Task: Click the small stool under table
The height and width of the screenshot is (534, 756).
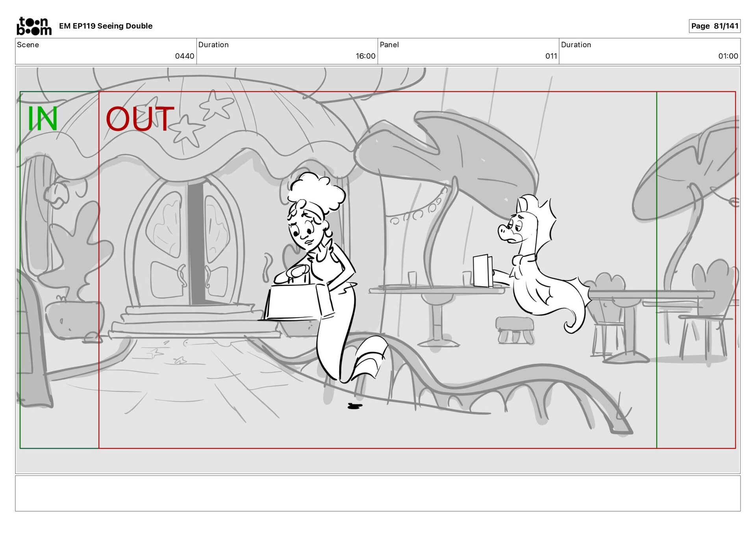Action: [515, 329]
